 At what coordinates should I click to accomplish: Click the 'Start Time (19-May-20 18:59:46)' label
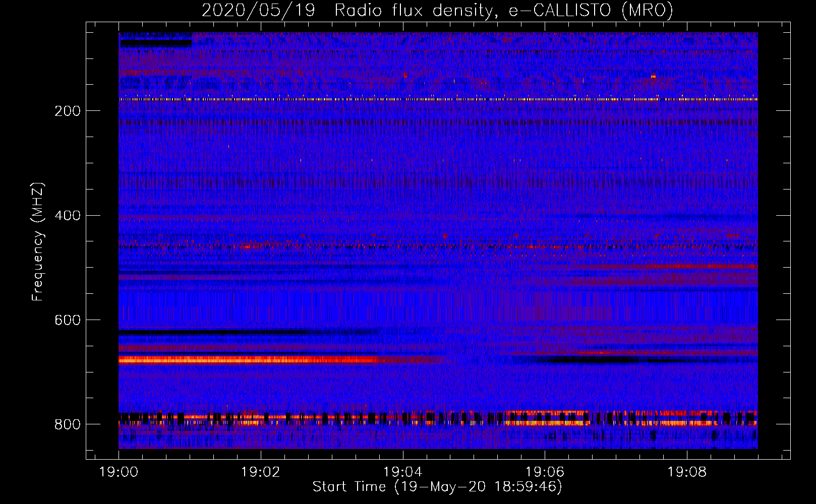437,487
